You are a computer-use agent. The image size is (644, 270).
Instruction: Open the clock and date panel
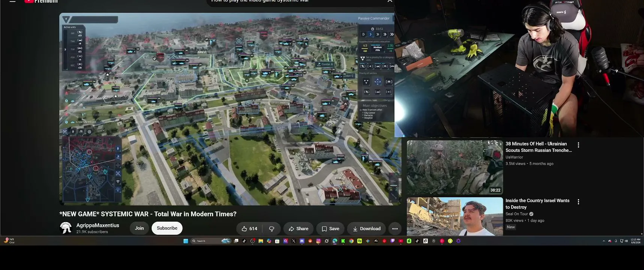[x=636, y=241]
